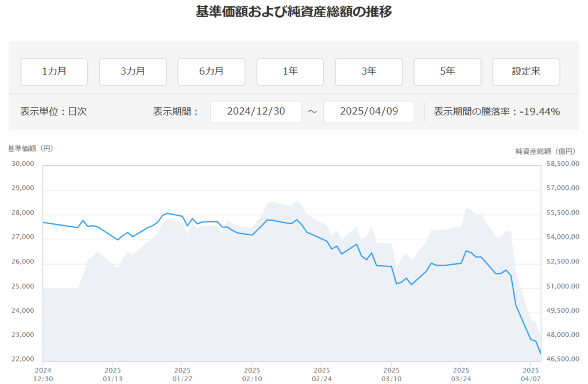Viewport: 588px width, 384px height.
Task: Click the end date field 2025/04/09
Action: click(x=369, y=111)
